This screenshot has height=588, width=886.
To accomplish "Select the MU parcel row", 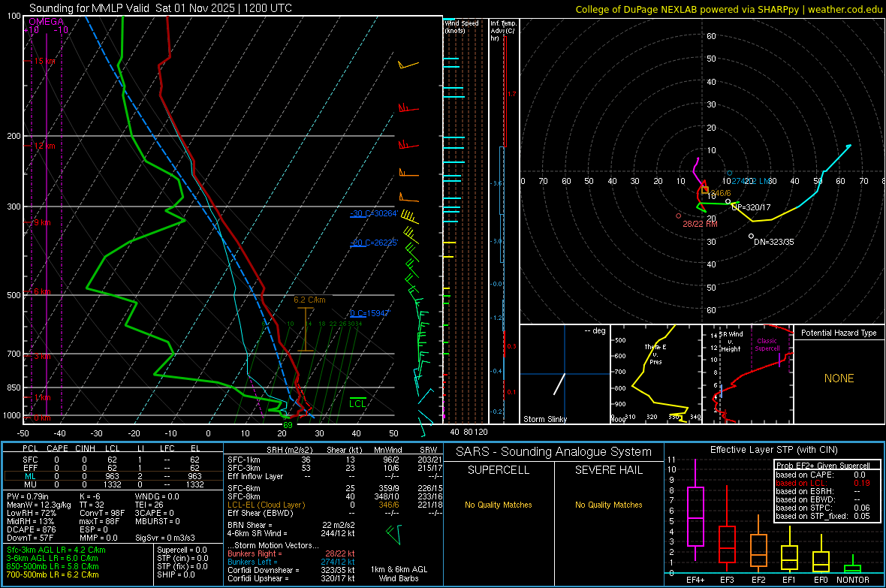I will click(112, 484).
